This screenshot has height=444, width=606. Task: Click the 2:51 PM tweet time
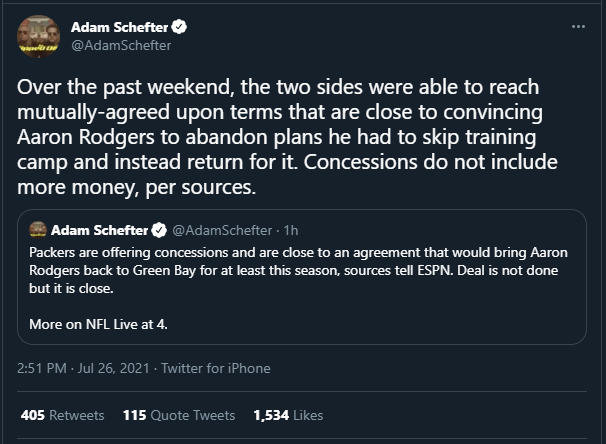41,368
